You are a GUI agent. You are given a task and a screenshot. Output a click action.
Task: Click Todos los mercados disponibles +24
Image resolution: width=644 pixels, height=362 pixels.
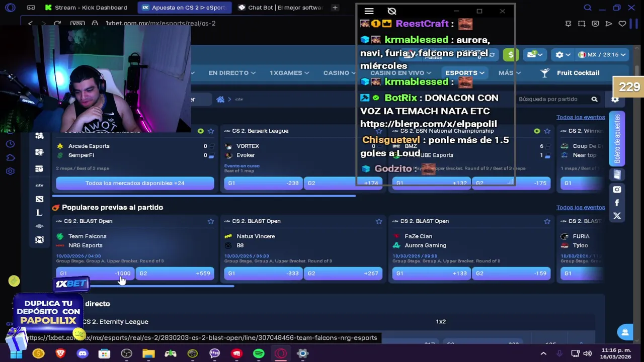pos(135,183)
